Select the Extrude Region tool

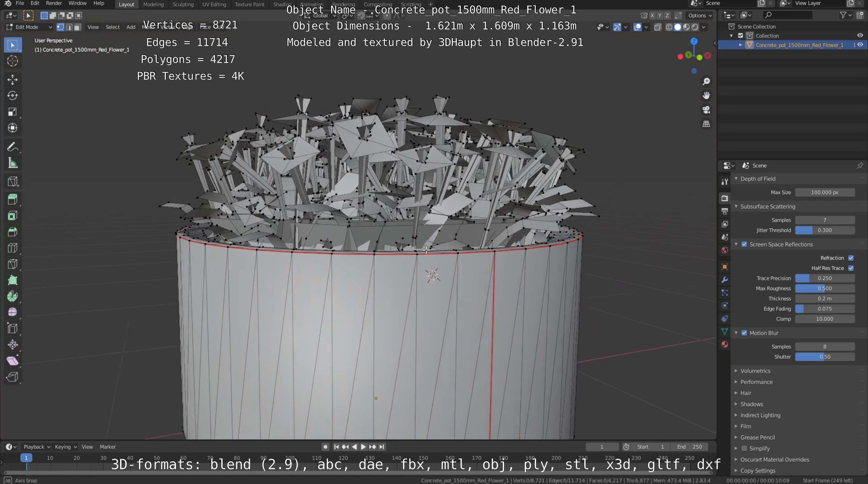pyautogui.click(x=13, y=199)
